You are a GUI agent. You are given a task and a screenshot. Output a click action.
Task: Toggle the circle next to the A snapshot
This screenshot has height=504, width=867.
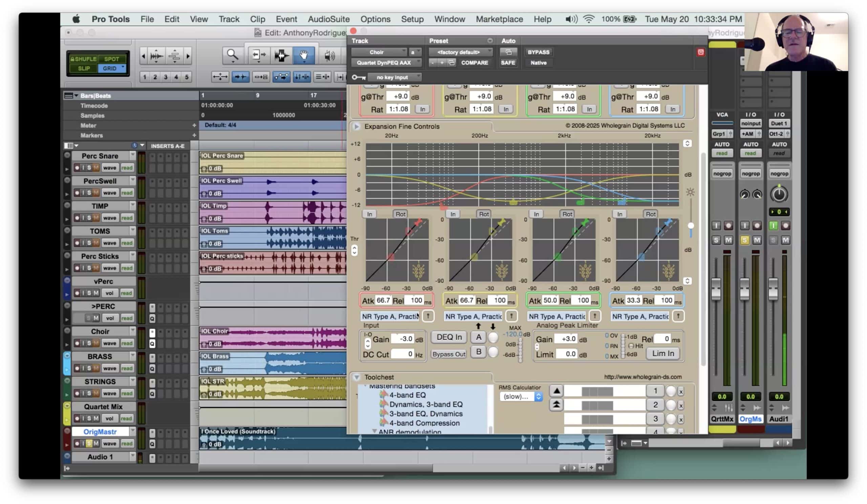pyautogui.click(x=493, y=337)
